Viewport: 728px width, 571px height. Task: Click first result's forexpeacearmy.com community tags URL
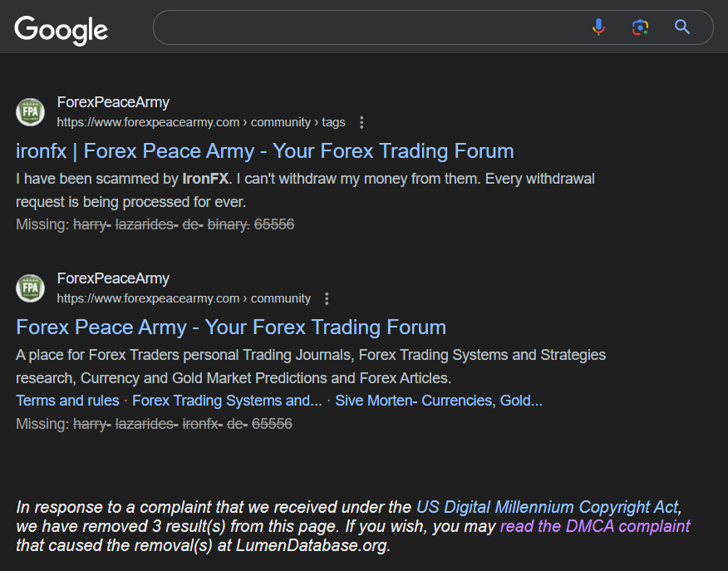(201, 122)
